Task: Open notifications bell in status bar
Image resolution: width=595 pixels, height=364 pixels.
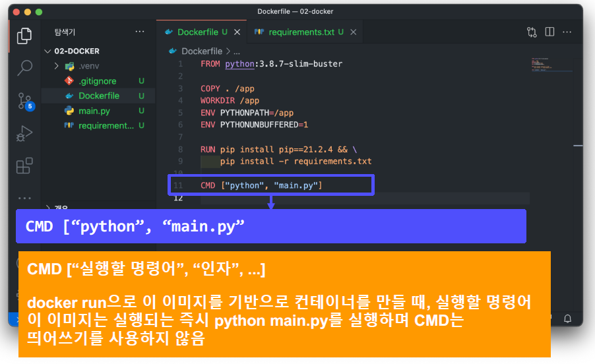Action: pos(567,318)
